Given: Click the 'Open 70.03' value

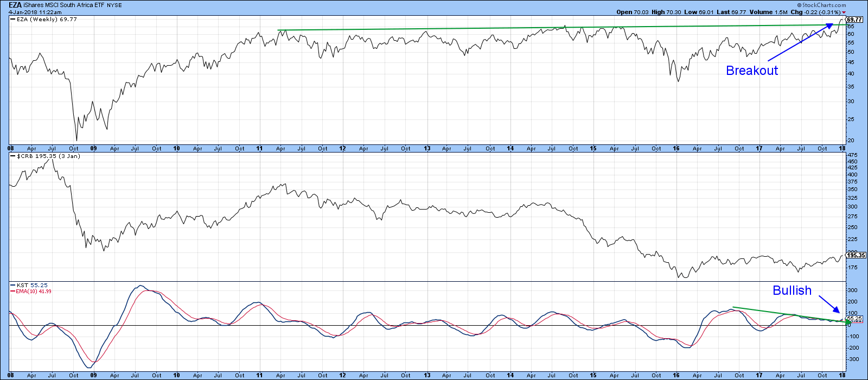Looking at the screenshot, I should [x=633, y=12].
